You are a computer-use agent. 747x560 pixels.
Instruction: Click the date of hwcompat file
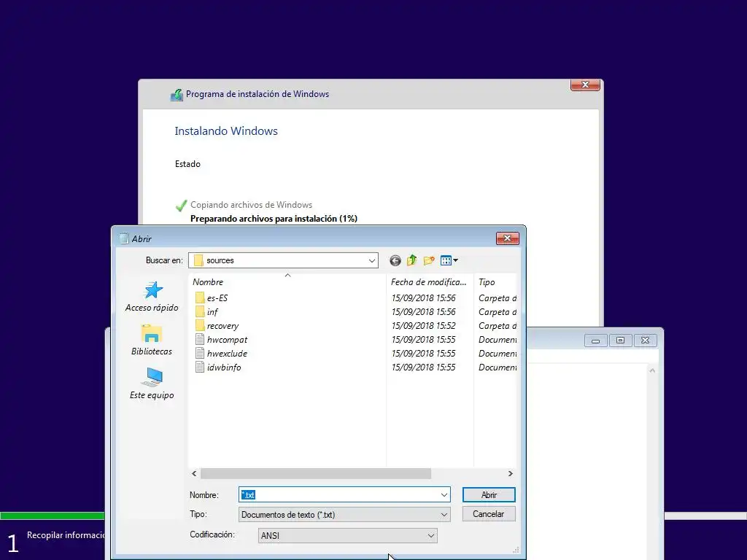424,340
